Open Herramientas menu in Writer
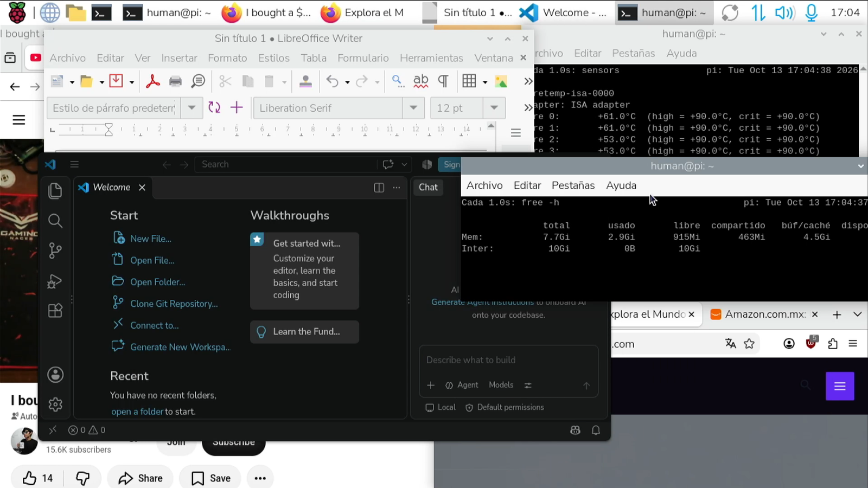 point(431,58)
